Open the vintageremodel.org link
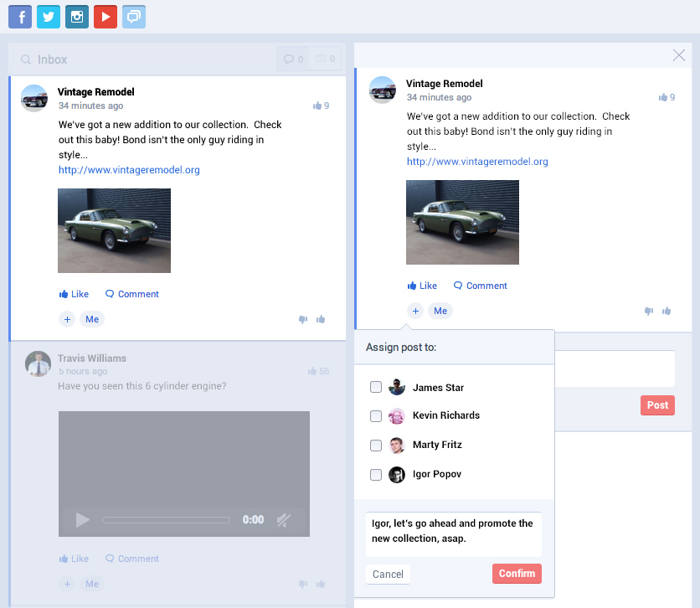The image size is (700, 608). click(128, 169)
